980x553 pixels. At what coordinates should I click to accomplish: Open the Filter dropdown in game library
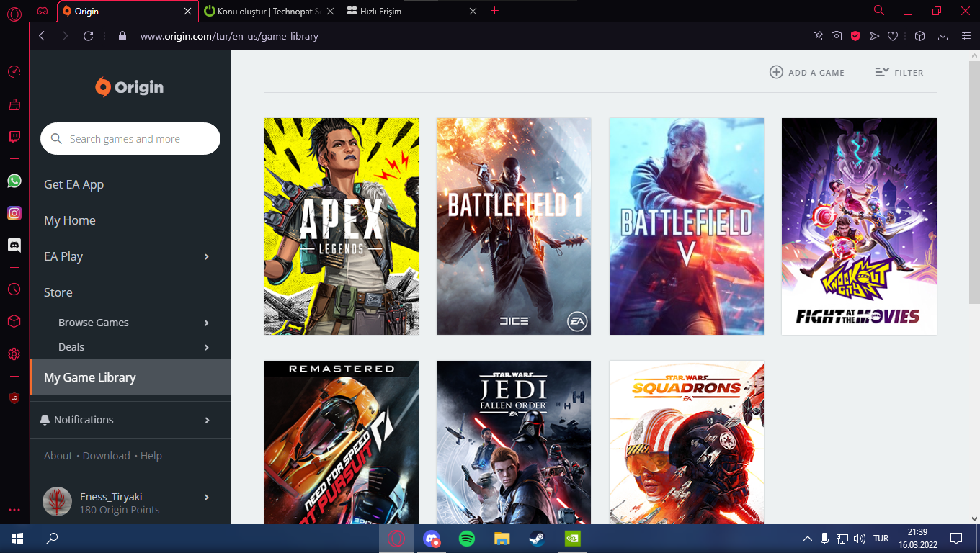899,72
